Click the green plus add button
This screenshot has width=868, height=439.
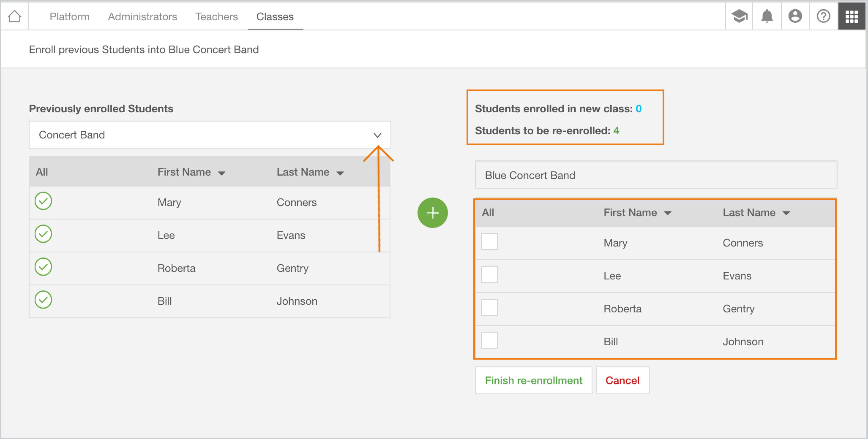click(x=432, y=213)
